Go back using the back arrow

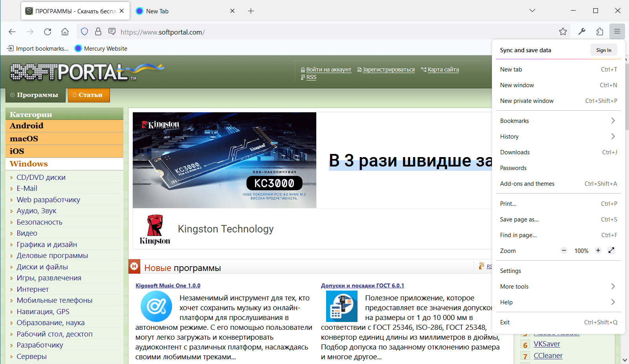tap(12, 32)
